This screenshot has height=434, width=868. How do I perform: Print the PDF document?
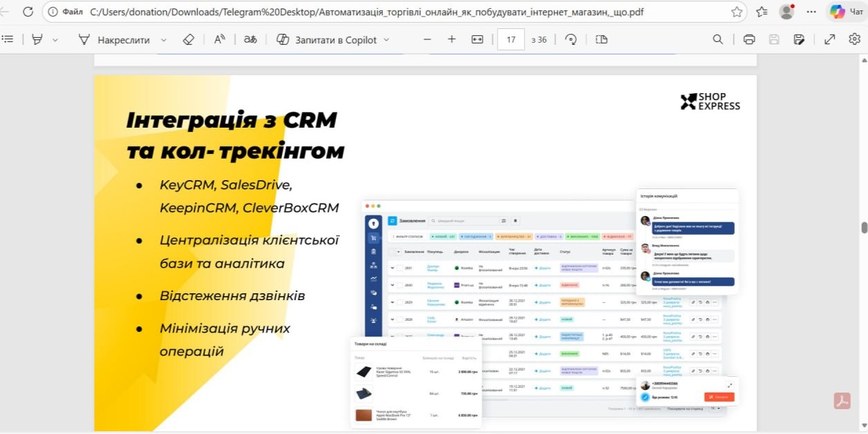749,39
